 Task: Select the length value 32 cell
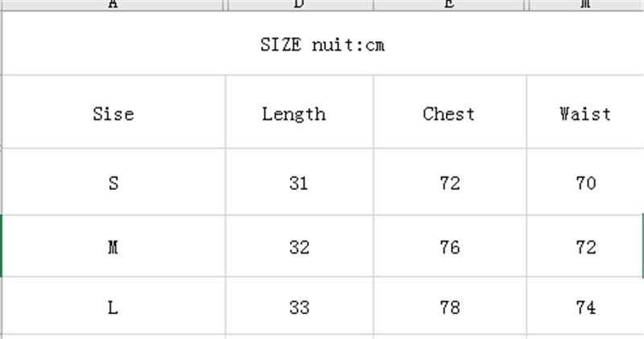tap(299, 247)
